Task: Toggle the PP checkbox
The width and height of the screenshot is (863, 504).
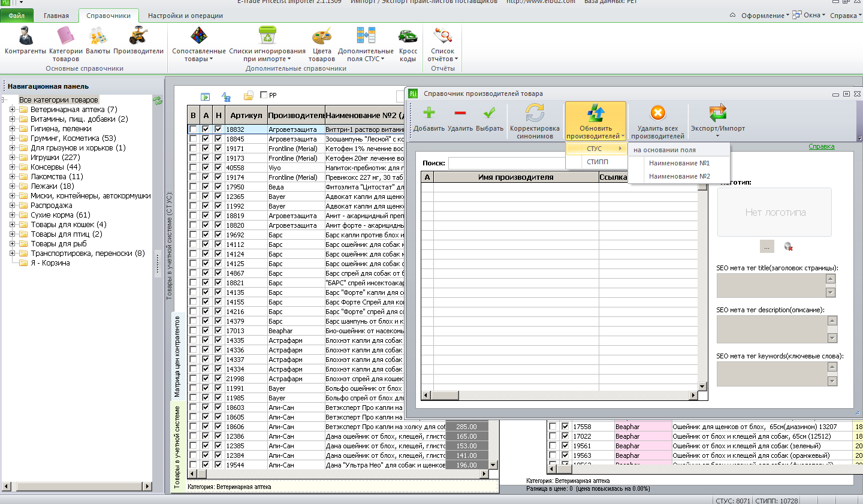Action: click(264, 95)
